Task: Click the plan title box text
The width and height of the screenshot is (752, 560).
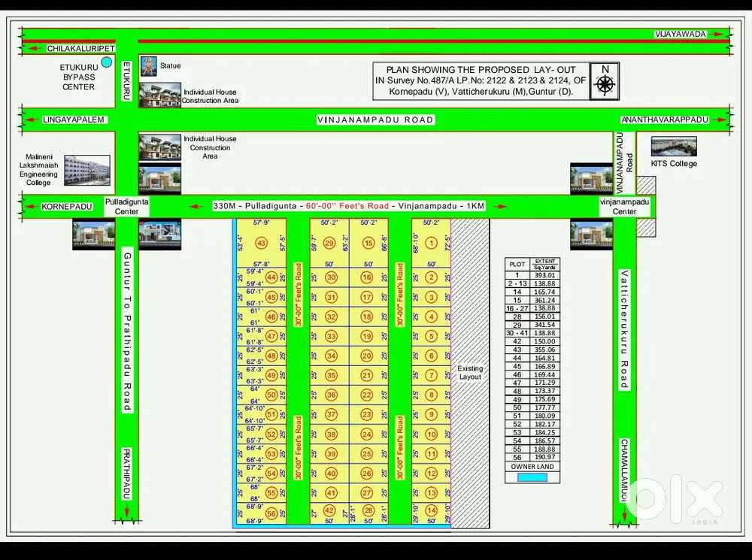Action: pyautogui.click(x=481, y=81)
